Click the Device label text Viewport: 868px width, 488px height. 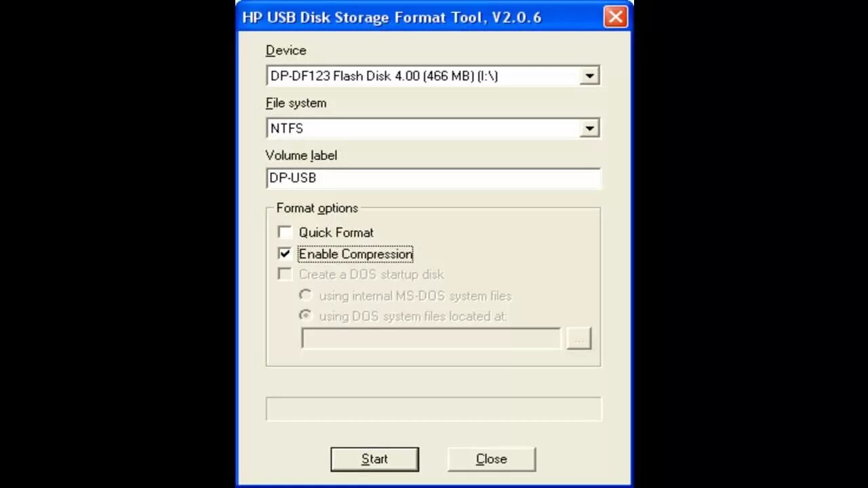pos(286,51)
